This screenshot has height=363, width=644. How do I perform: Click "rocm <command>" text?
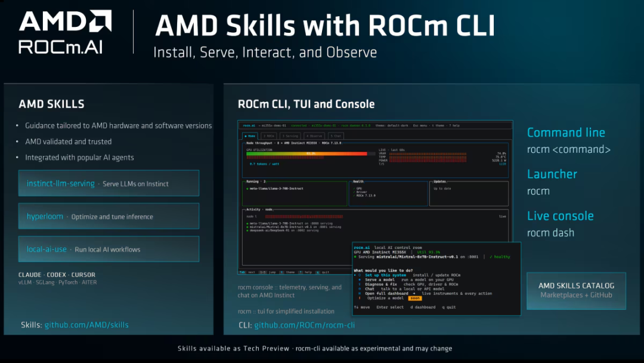[569, 150]
